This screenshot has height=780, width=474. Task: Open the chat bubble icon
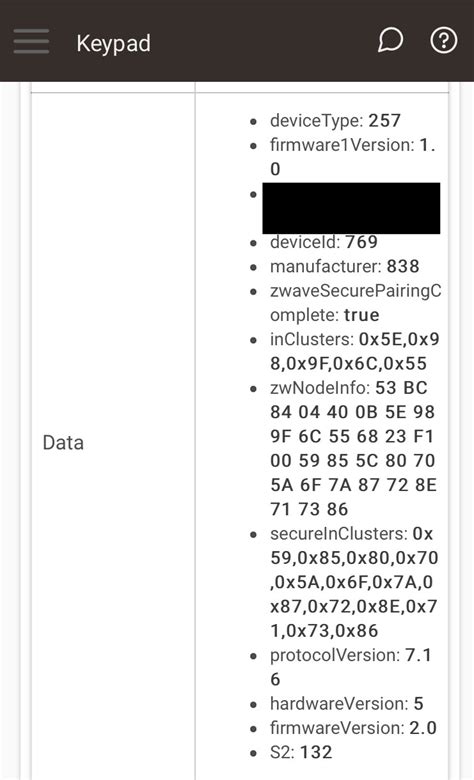[390, 40]
